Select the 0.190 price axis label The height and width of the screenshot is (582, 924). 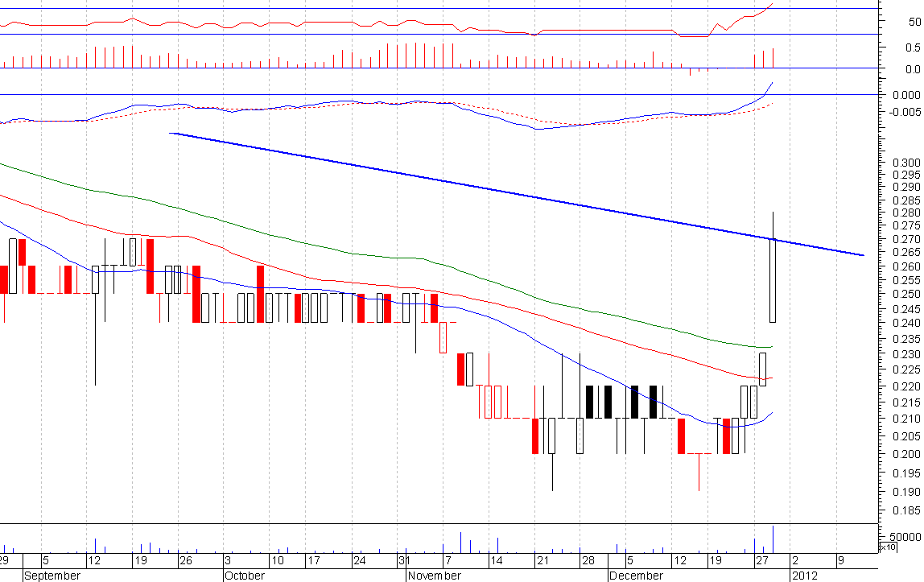pyautogui.click(x=907, y=492)
